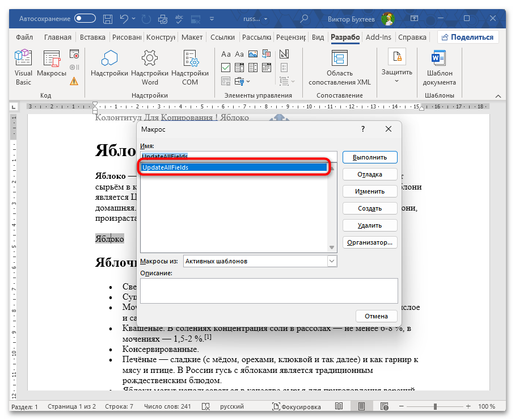This screenshot has width=515, height=420.
Task: Click the Поделиться share button
Action: tap(468, 37)
